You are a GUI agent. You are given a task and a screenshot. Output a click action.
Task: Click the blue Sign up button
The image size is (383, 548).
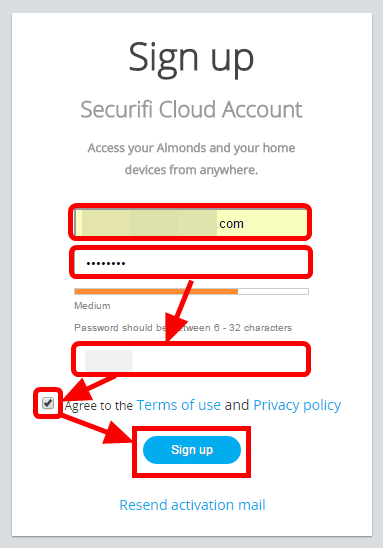pos(192,450)
